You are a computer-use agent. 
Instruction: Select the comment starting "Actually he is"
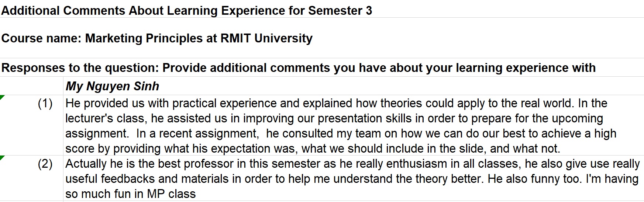354,178
